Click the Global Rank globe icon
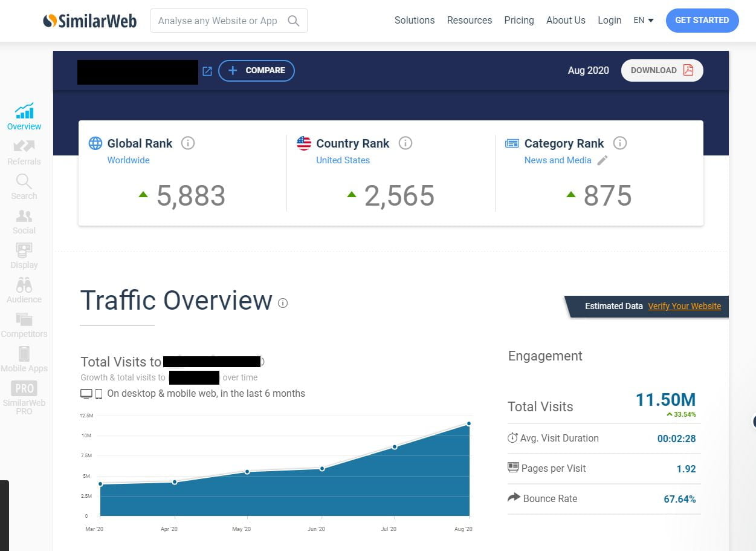Viewport: 756px width, 551px height. [x=95, y=143]
